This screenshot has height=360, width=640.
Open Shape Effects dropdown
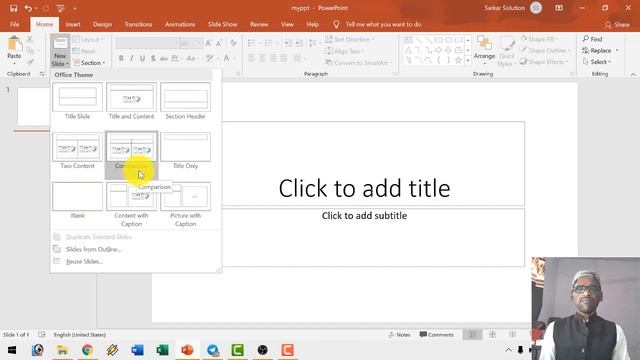click(x=544, y=62)
